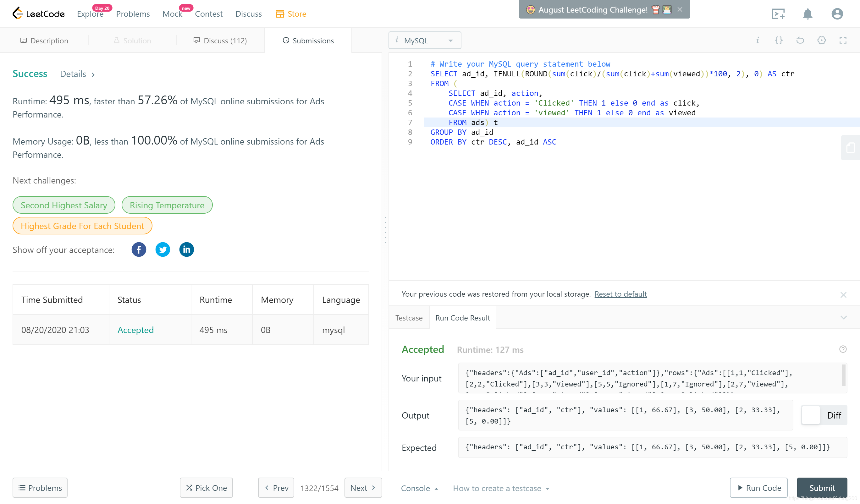Share acceptance on Facebook icon
The image size is (860, 504).
(139, 249)
